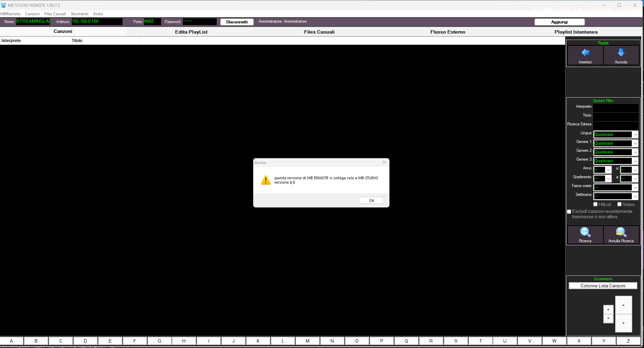Close the Avviso dialog with X

click(384, 163)
